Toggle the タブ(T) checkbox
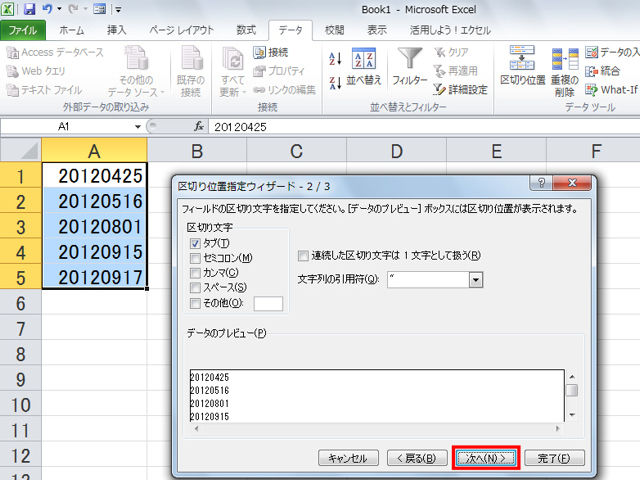The image size is (640, 480). [x=195, y=244]
